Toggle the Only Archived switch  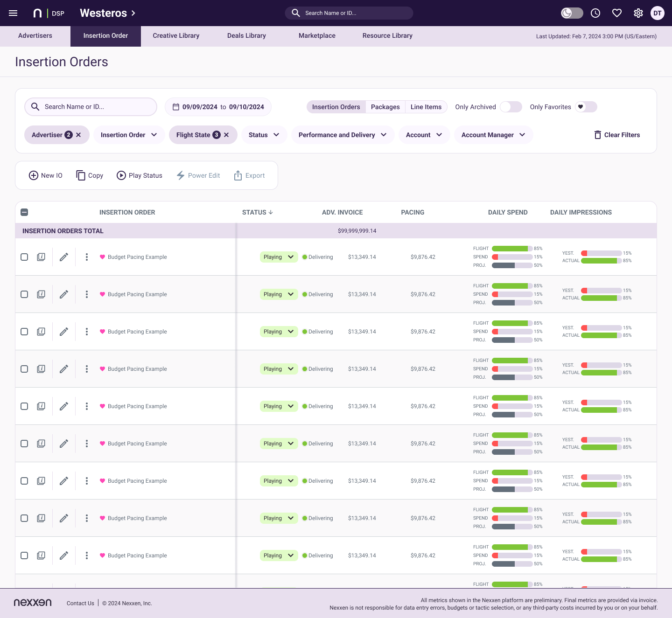[511, 107]
